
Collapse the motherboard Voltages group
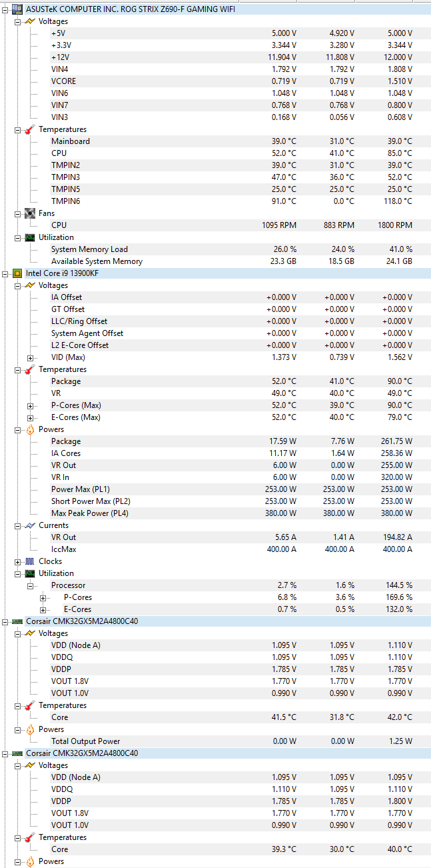[x=18, y=21]
